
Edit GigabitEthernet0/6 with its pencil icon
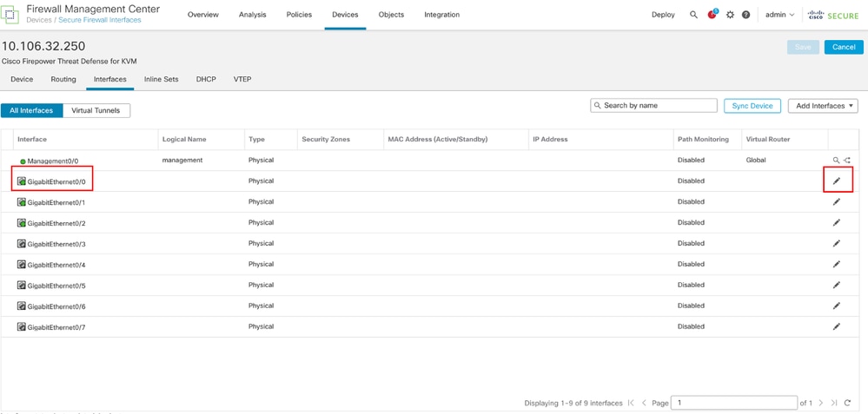pos(837,306)
